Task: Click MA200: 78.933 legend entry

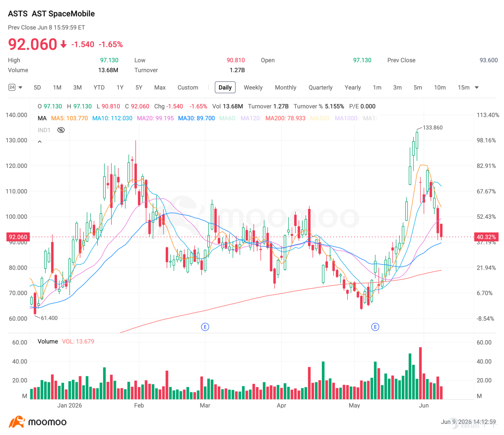Action: point(285,118)
